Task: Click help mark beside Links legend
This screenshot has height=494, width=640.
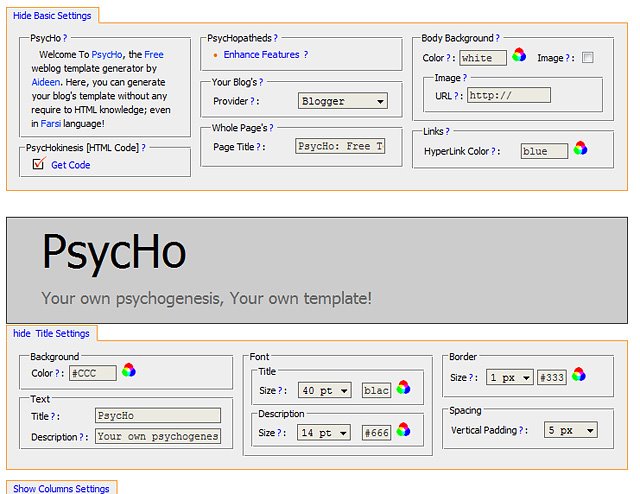Action: point(447,131)
